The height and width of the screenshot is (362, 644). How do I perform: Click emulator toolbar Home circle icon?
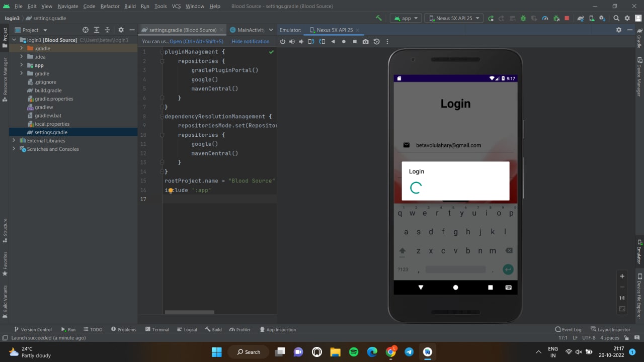pyautogui.click(x=344, y=42)
